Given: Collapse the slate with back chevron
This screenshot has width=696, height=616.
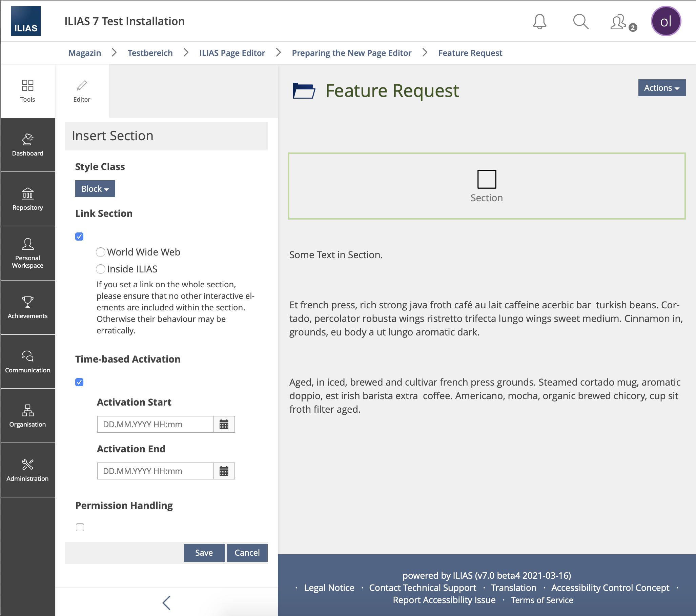Looking at the screenshot, I should pyautogui.click(x=166, y=602).
